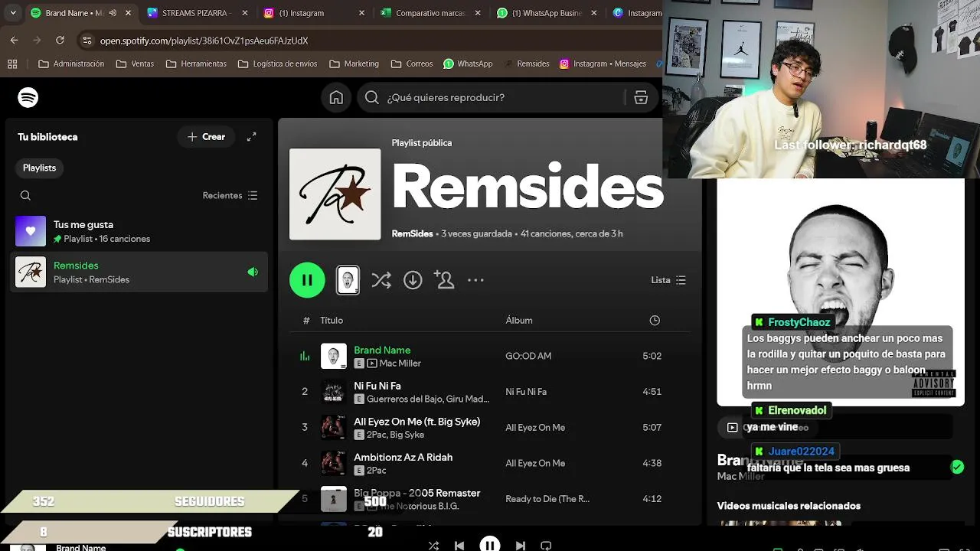Create a new playlist with Crear

206,137
